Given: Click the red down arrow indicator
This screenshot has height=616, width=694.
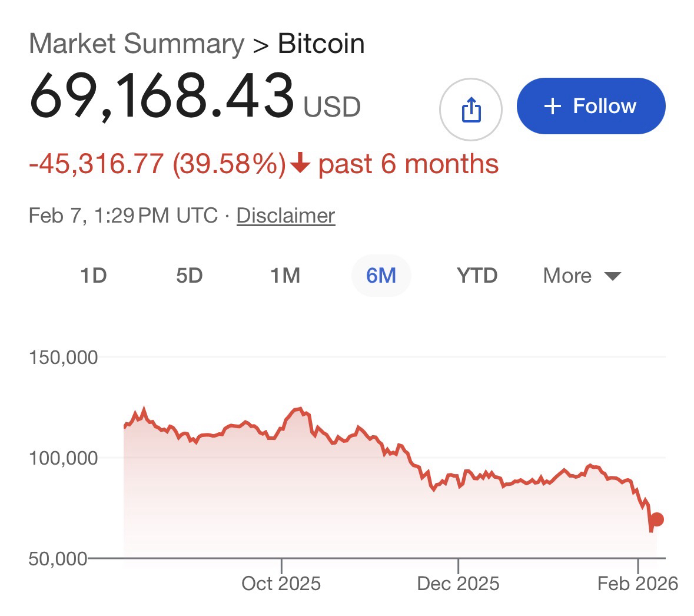Looking at the screenshot, I should (x=300, y=163).
